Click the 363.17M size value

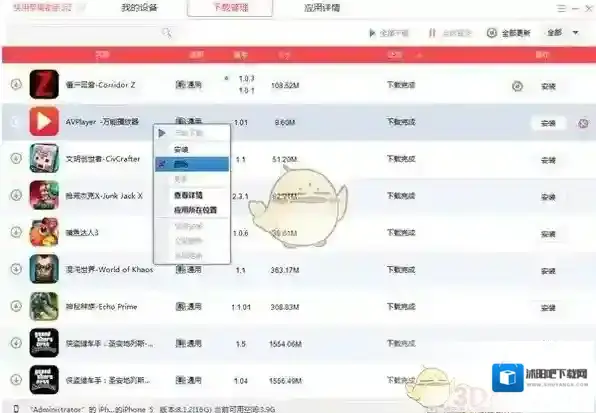[x=285, y=270]
